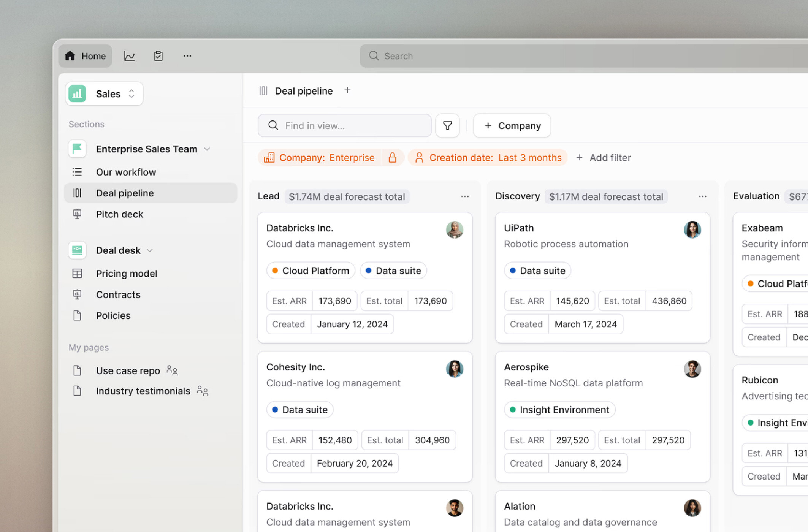Viewport: 808px width, 532px height.
Task: Add a new view with the plus icon
Action: (x=347, y=90)
